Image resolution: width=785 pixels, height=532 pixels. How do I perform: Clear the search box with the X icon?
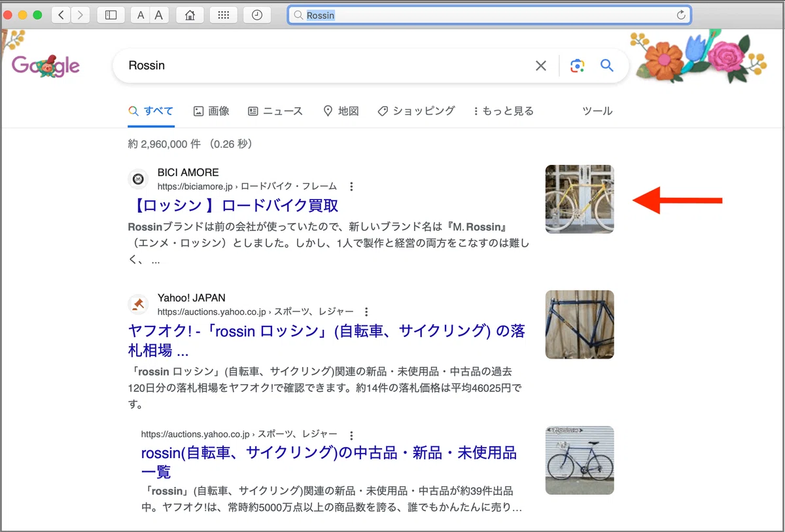[x=541, y=65]
